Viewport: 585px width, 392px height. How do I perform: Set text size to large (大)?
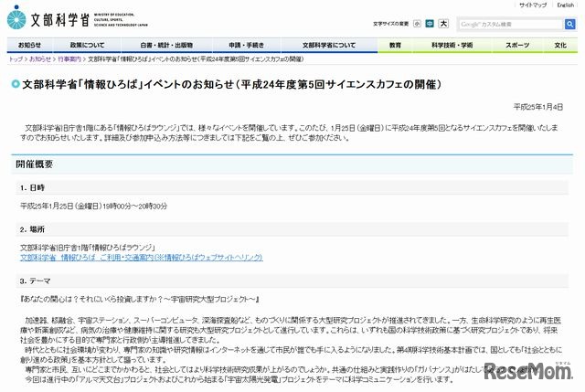coord(443,24)
